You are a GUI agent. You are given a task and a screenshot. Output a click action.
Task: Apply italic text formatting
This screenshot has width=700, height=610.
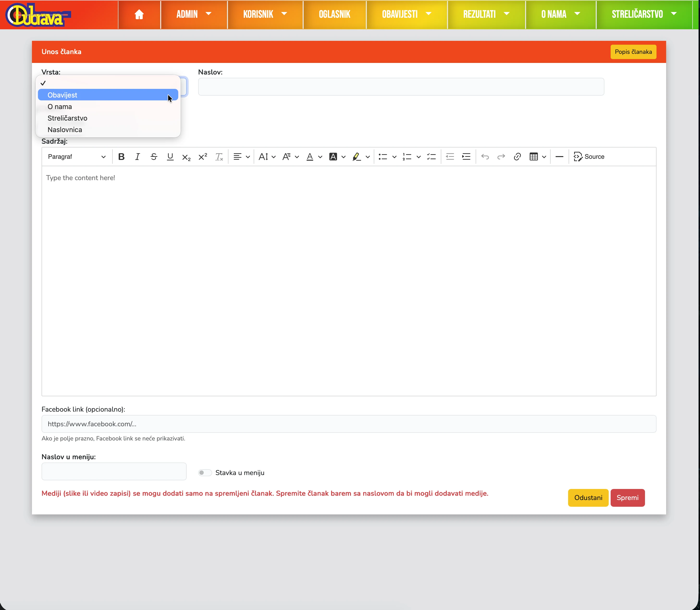coord(137,157)
